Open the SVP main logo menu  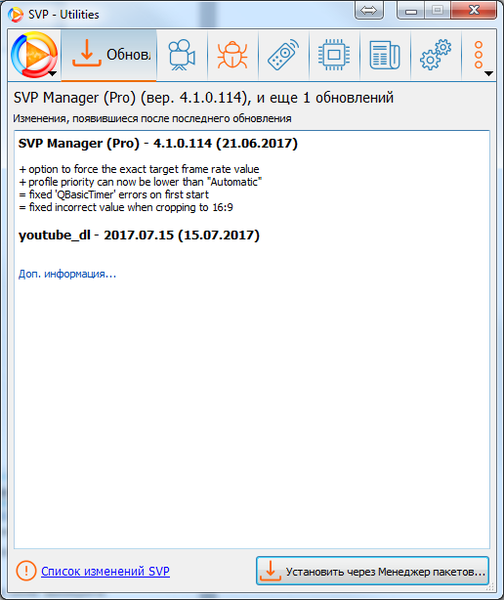pos(34,55)
